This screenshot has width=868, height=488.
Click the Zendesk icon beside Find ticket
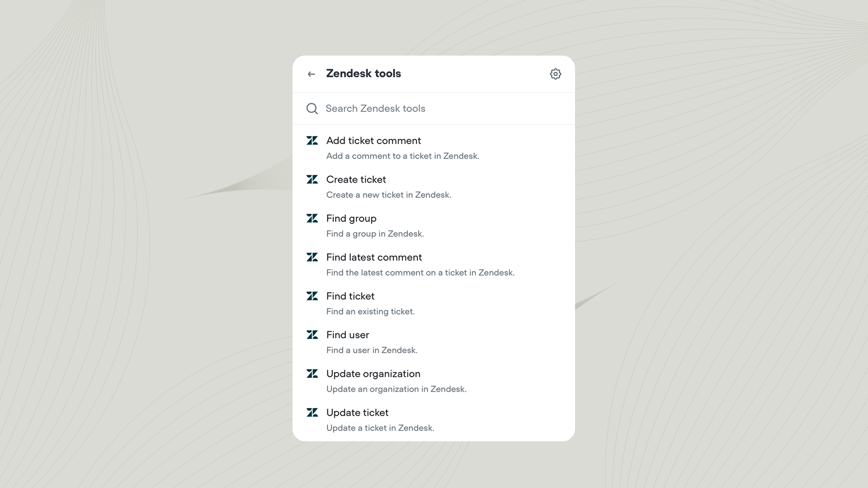tap(313, 296)
